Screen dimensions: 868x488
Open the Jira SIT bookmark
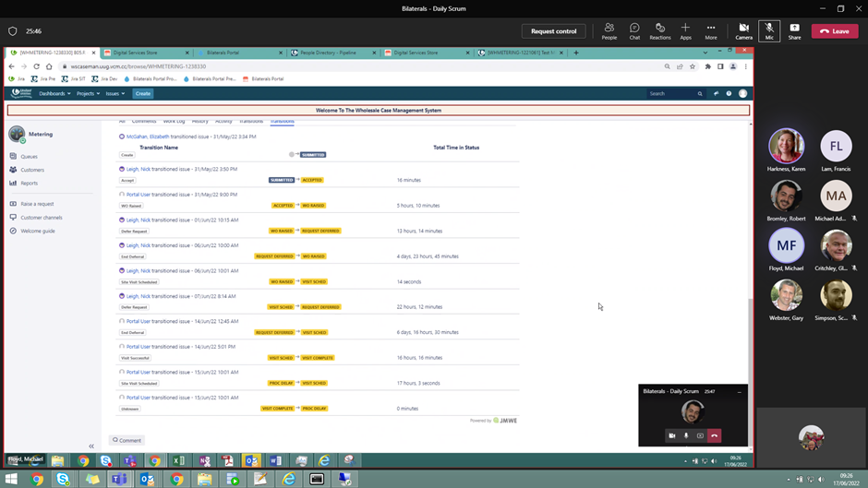tap(73, 78)
